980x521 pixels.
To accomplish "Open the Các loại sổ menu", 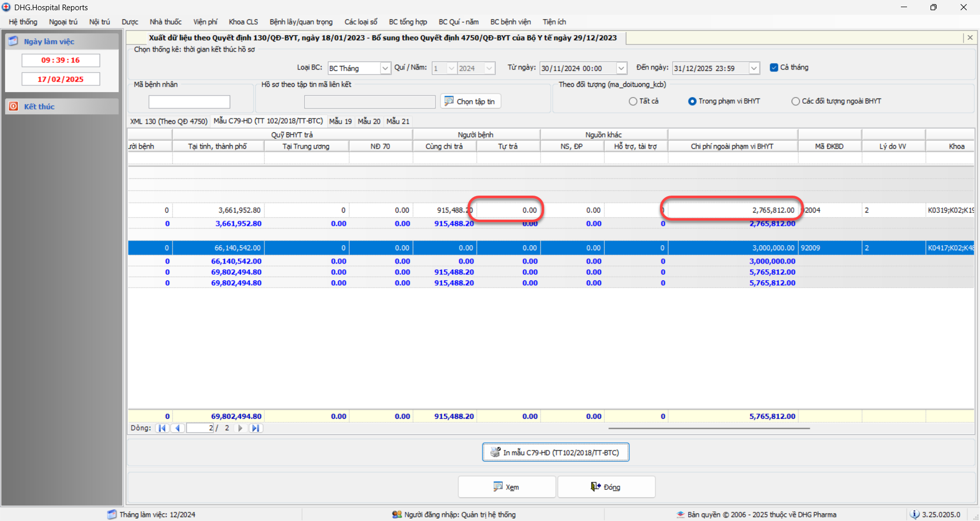I will (361, 22).
